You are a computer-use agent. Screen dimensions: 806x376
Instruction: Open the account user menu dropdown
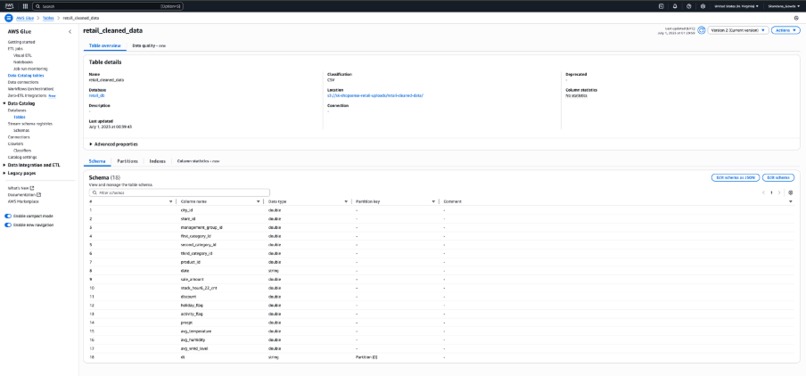tap(784, 6)
